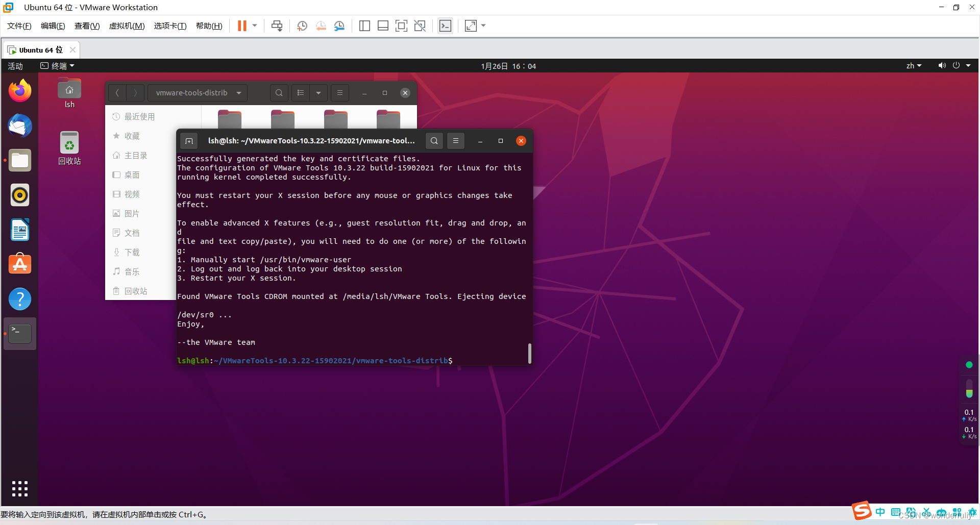Enter full screen mode in VMware
980x525 pixels.
click(x=402, y=26)
